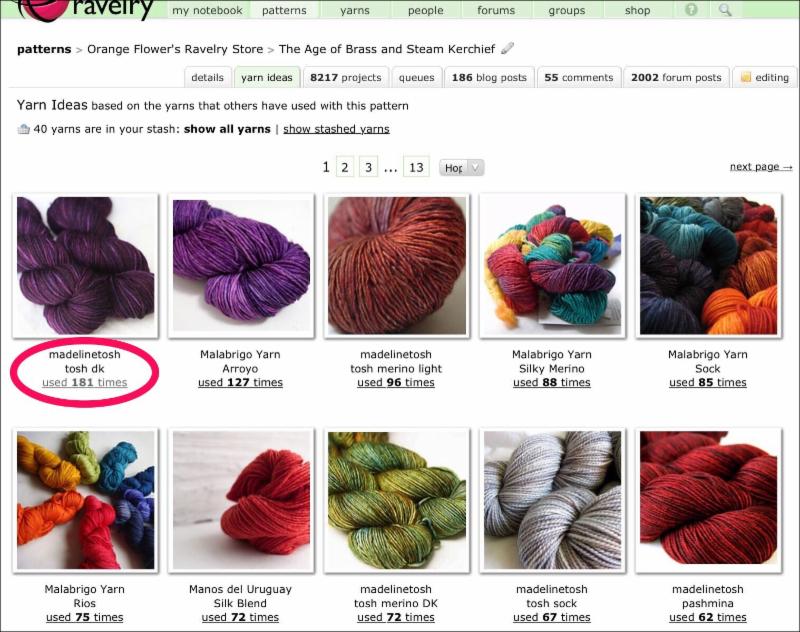Click the show stashed yarns link

click(x=336, y=129)
